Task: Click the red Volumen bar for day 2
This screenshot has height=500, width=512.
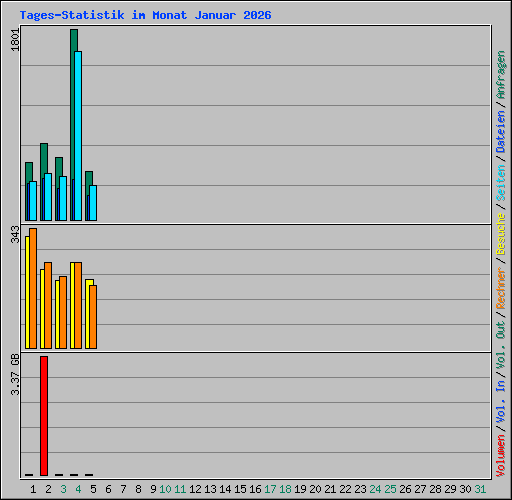Action: (x=44, y=416)
